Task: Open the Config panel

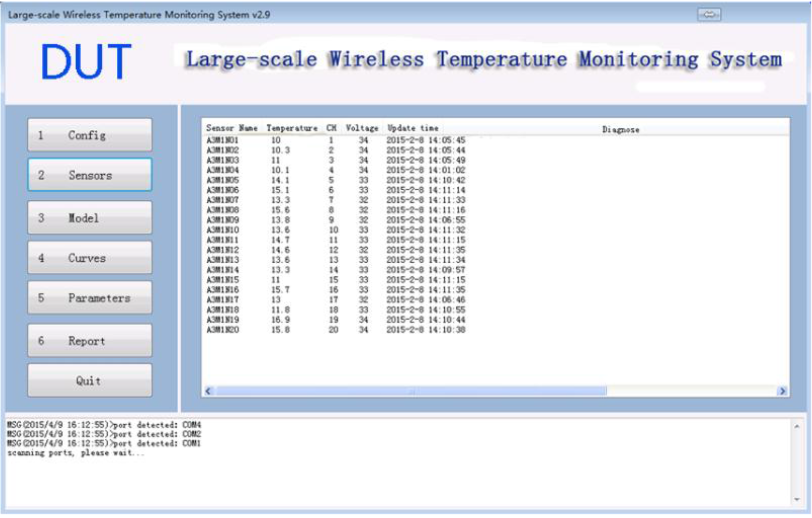Action: tap(89, 135)
